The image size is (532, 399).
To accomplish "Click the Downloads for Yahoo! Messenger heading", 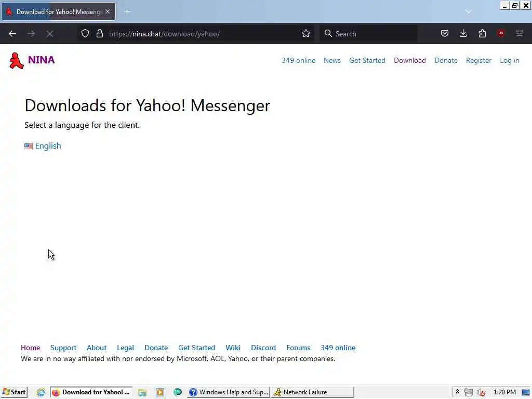I will pos(147,105).
